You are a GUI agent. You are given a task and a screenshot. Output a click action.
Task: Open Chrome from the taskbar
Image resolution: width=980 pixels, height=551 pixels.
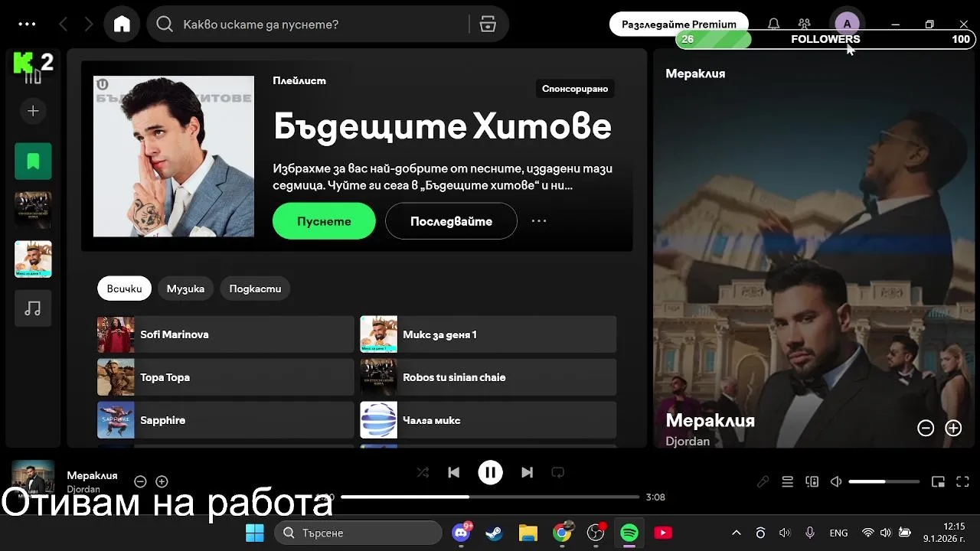click(x=562, y=533)
